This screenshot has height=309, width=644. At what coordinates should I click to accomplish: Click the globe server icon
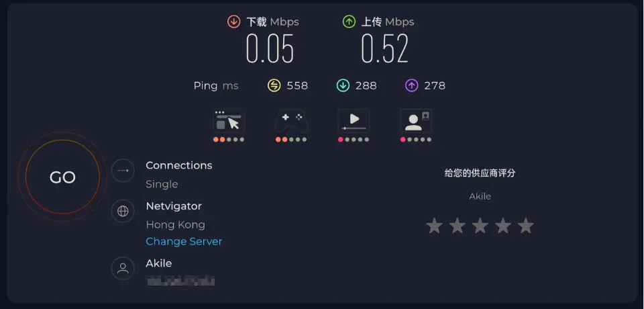[123, 211]
